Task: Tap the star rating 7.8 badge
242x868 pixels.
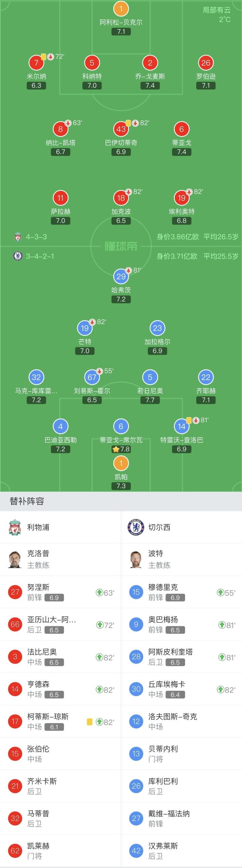Action: [121, 449]
